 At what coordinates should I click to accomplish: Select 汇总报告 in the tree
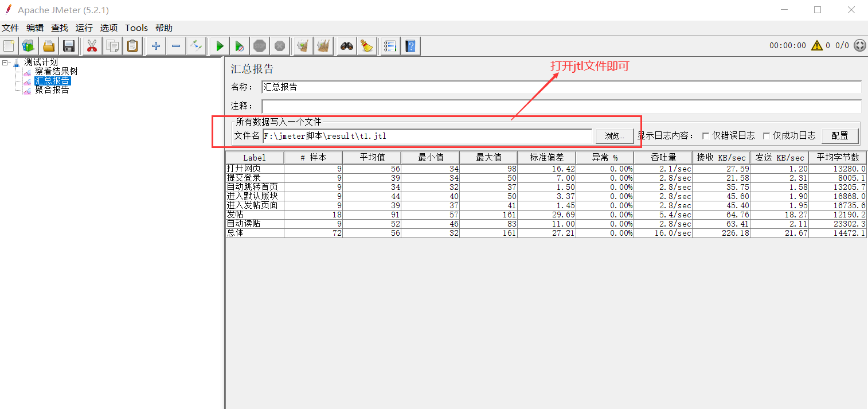[52, 81]
